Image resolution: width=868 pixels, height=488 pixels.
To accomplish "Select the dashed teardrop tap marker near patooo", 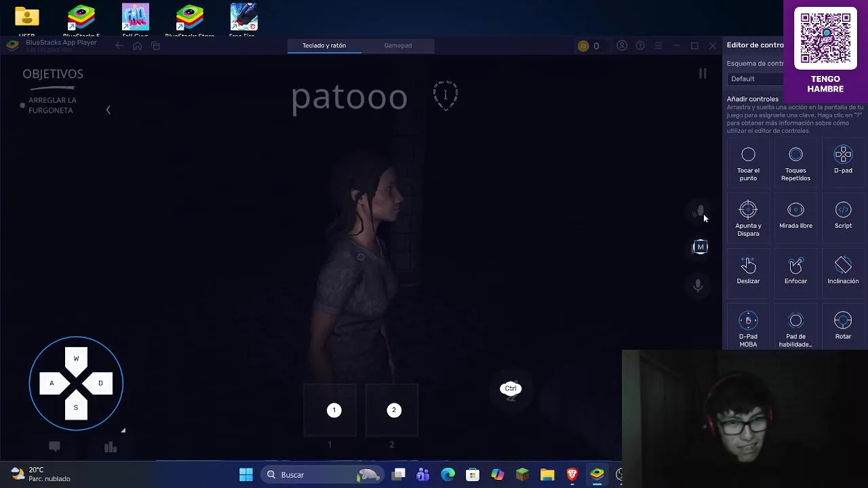I will 446,96.
